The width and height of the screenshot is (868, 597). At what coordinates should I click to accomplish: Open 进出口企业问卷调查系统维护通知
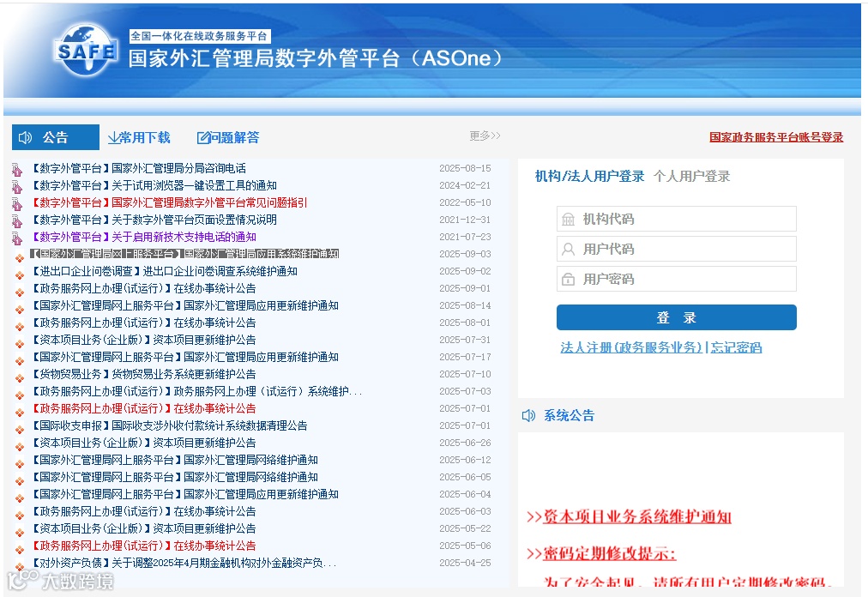(x=165, y=271)
